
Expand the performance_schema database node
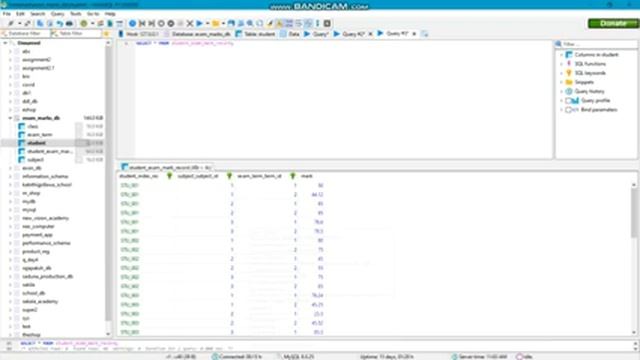[10, 243]
